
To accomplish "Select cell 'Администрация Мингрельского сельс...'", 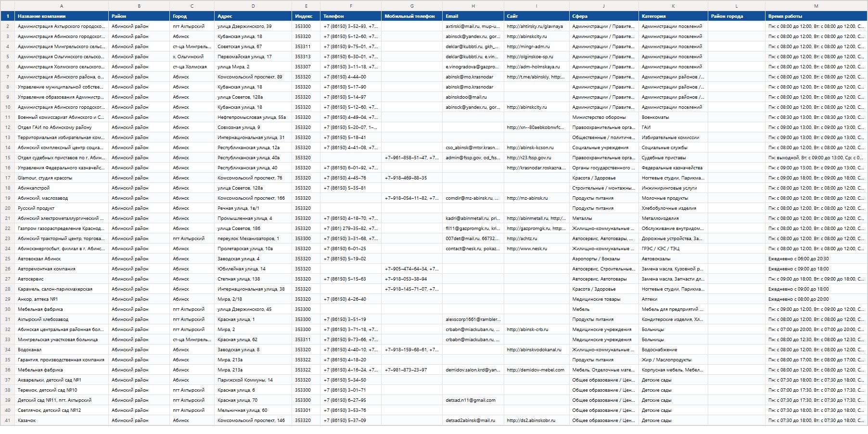I will tap(62, 47).
